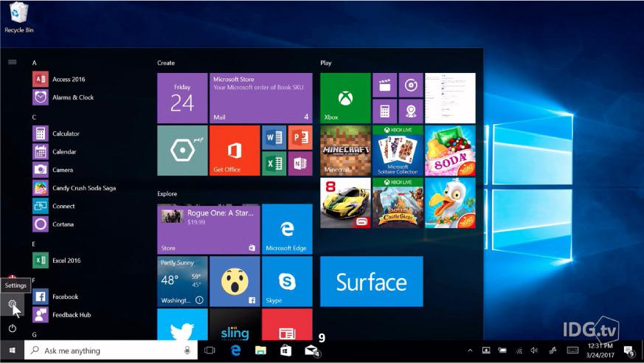Open the Action Center notifications icon
This screenshot has width=644, height=363.
(629, 351)
